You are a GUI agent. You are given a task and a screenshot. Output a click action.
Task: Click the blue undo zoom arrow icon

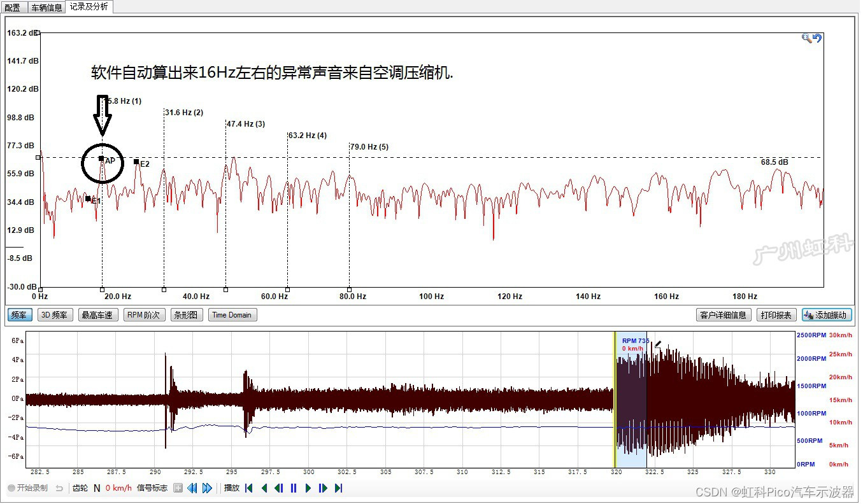(x=817, y=38)
